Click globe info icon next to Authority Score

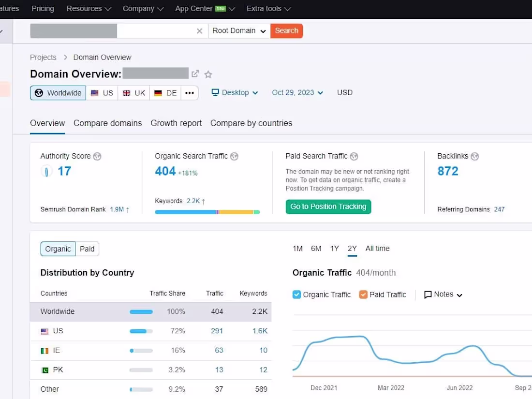click(x=97, y=156)
